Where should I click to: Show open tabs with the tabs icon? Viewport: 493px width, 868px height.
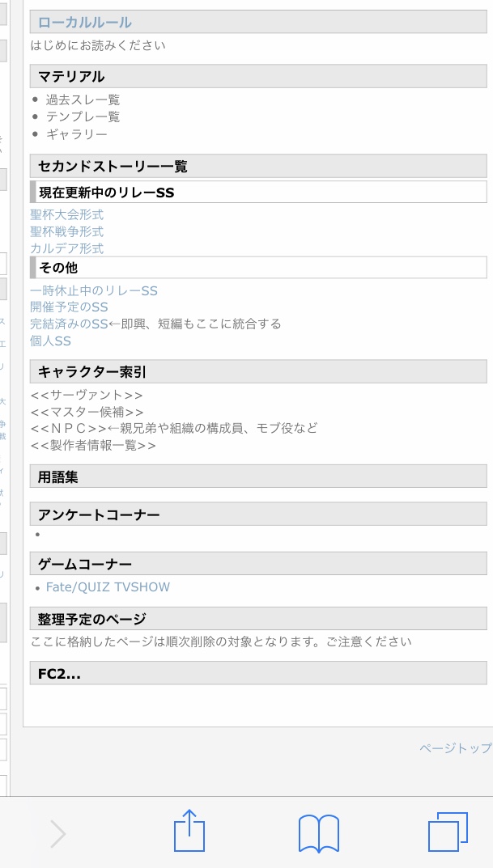[x=448, y=832]
